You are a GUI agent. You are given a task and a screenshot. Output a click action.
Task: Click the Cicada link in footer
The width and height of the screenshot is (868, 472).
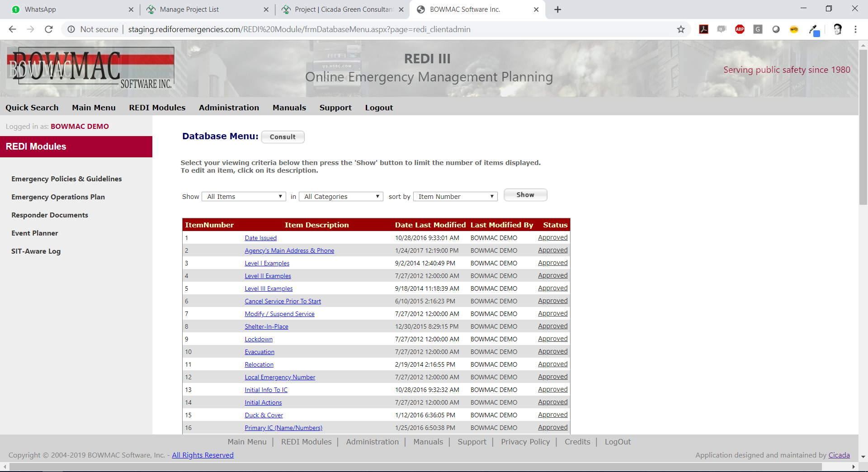(839, 455)
